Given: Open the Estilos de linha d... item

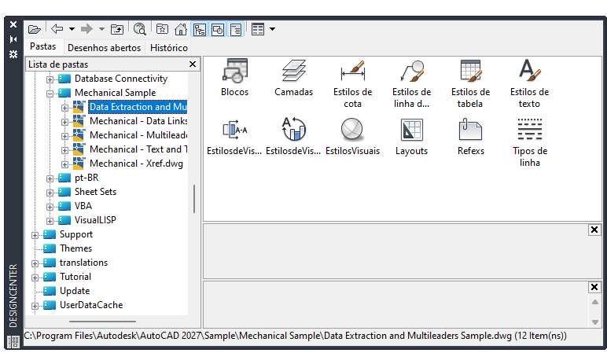Looking at the screenshot, I should (411, 83).
